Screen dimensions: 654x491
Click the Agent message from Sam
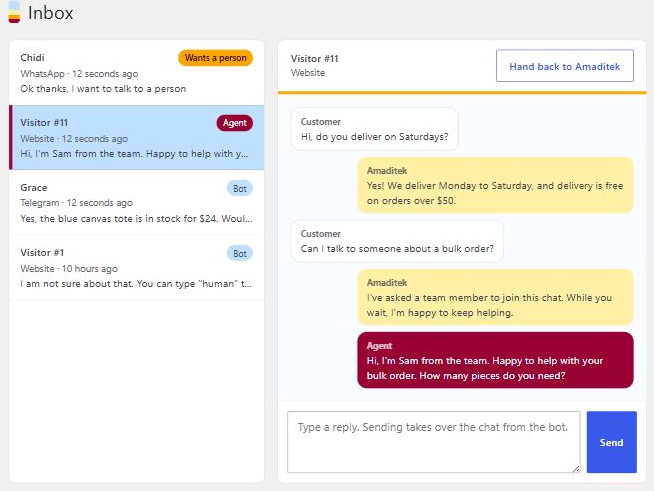(496, 360)
